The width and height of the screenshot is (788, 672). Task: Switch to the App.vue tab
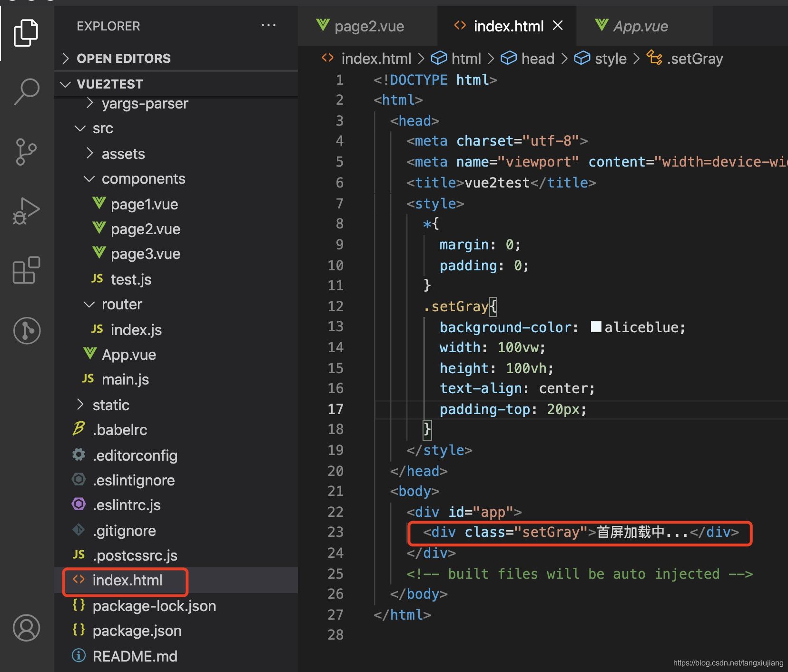(640, 26)
